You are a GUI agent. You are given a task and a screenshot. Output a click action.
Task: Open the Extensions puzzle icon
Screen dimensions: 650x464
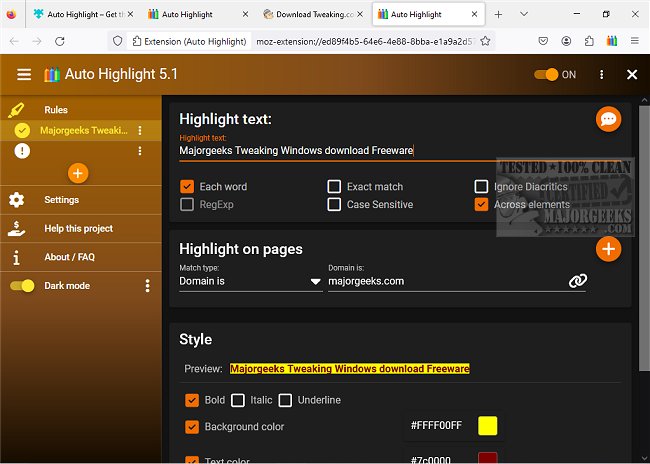[x=589, y=41]
